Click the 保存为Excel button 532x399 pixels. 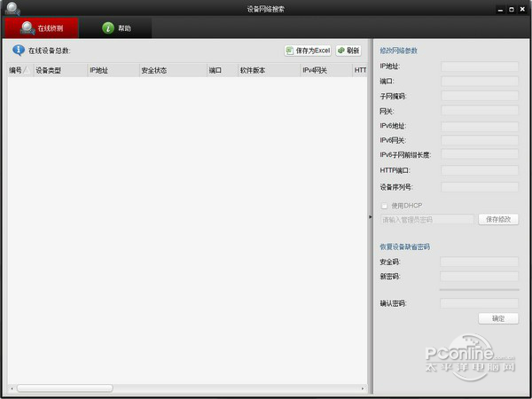tap(308, 51)
